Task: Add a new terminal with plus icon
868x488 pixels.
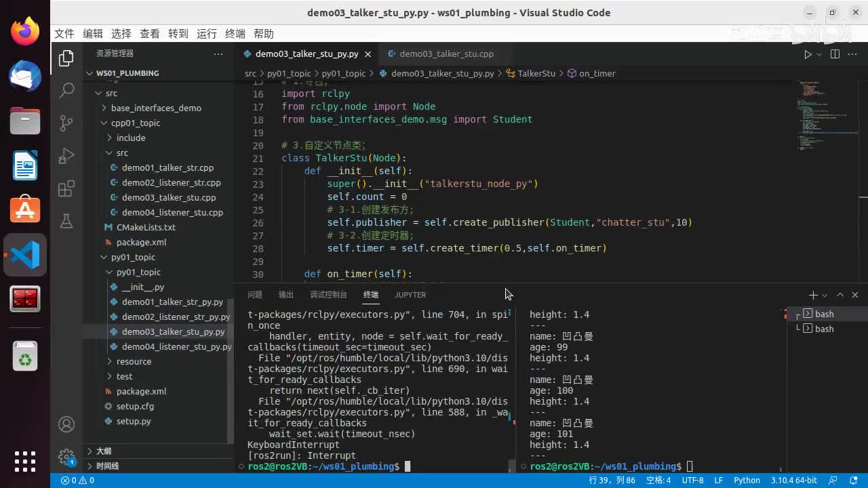Action: click(812, 295)
